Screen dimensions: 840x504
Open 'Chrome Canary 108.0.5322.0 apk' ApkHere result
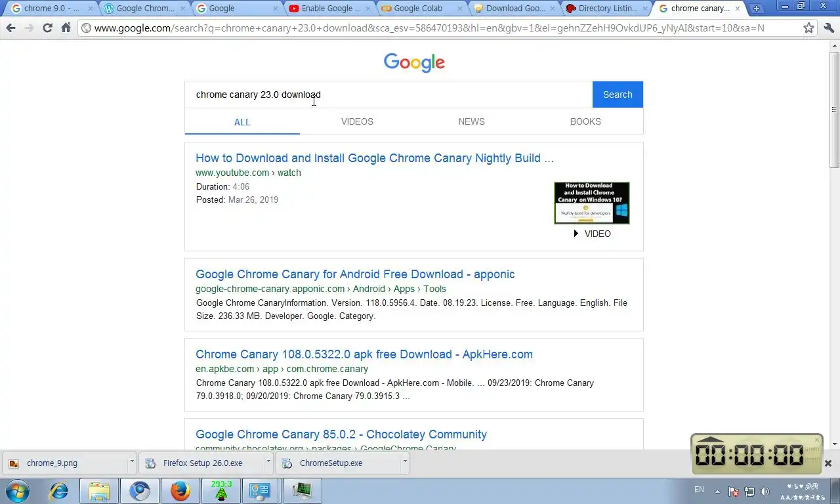(364, 354)
